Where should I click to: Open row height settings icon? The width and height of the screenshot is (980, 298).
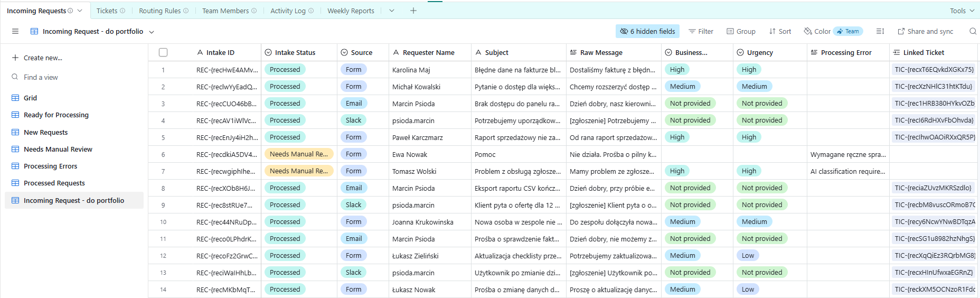pyautogui.click(x=880, y=31)
